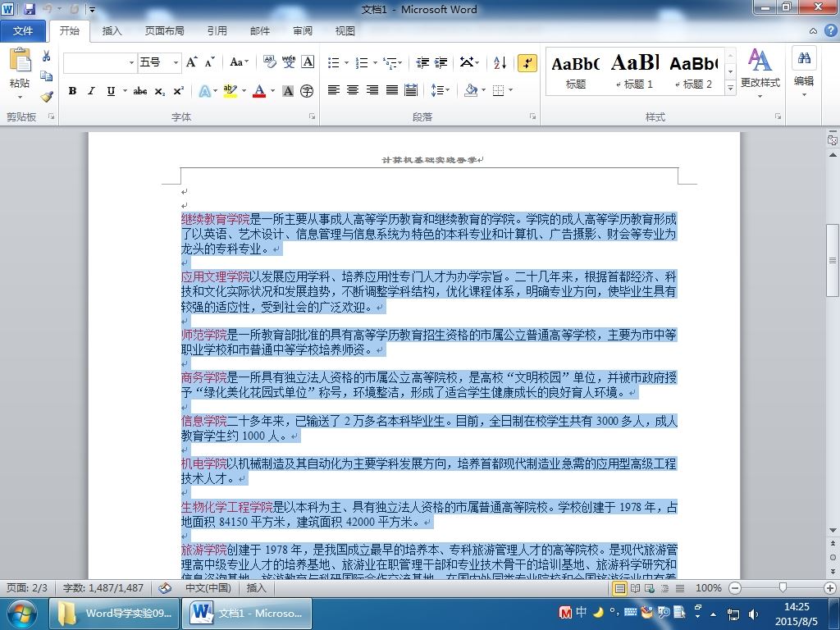Center the paragraph text
Viewport: 840px width, 630px height.
[353, 90]
